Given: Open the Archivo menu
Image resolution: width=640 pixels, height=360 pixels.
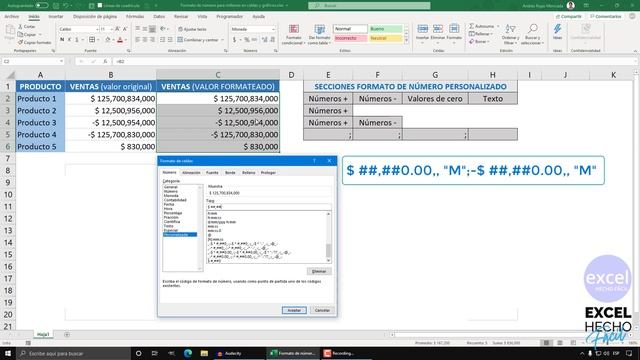Looking at the screenshot, I should pos(11,16).
